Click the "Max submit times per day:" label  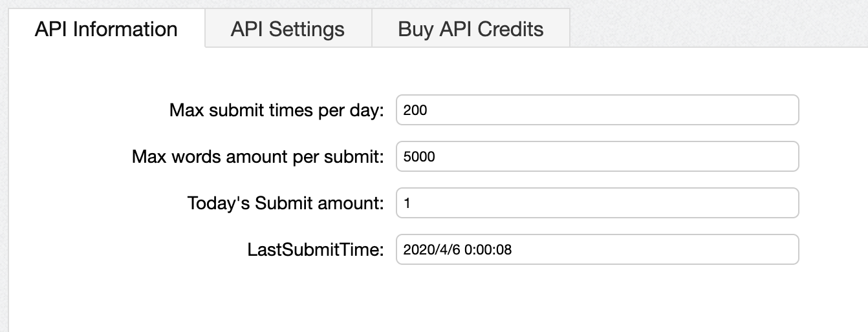pos(277,110)
